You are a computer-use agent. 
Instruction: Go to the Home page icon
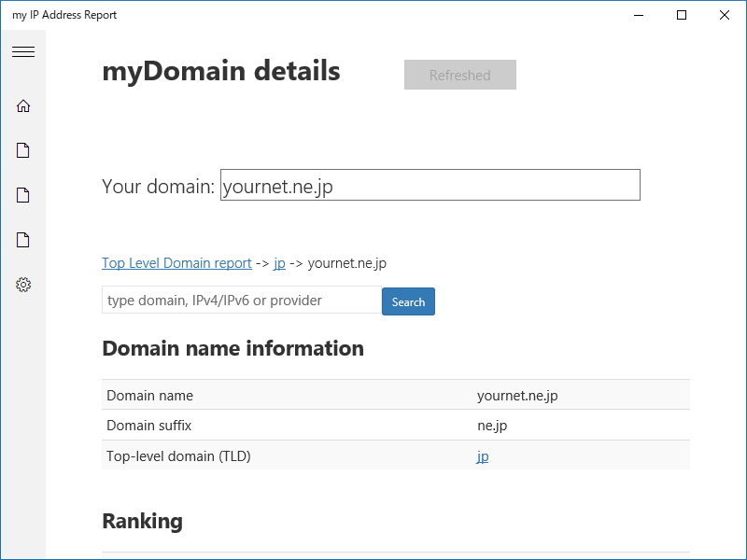[x=23, y=106]
